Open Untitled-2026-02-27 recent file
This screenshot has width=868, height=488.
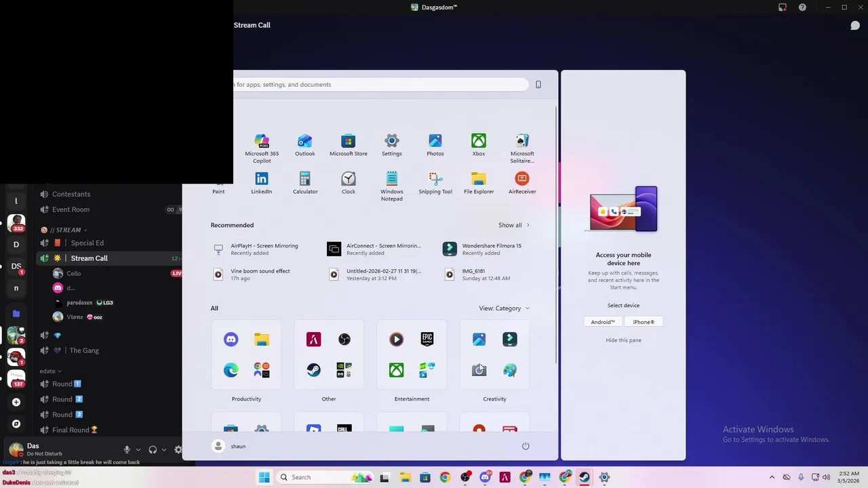point(374,274)
